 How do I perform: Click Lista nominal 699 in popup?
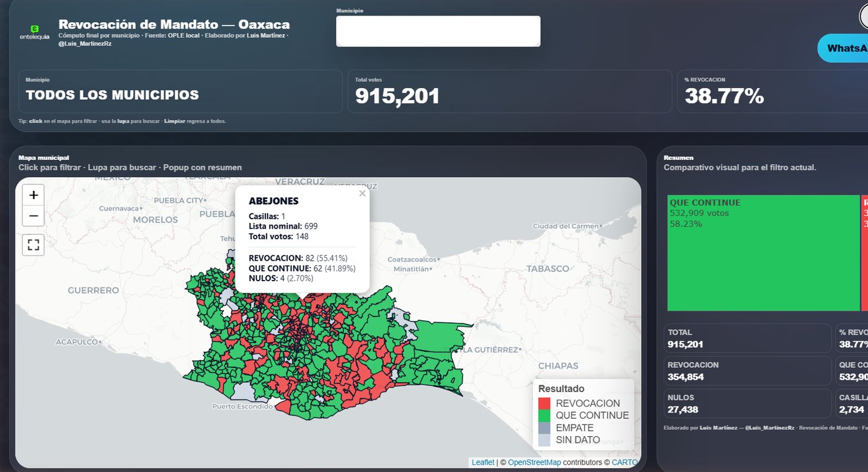[283, 226]
